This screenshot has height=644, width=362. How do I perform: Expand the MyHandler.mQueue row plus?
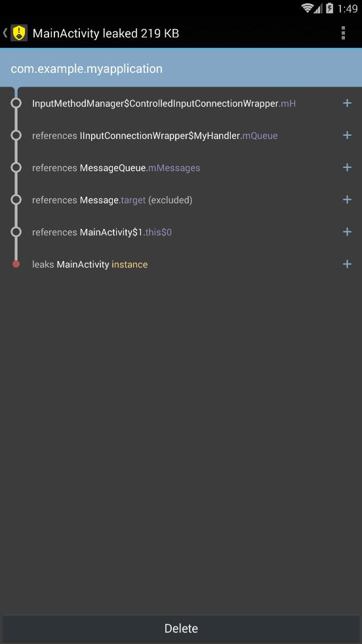click(347, 136)
